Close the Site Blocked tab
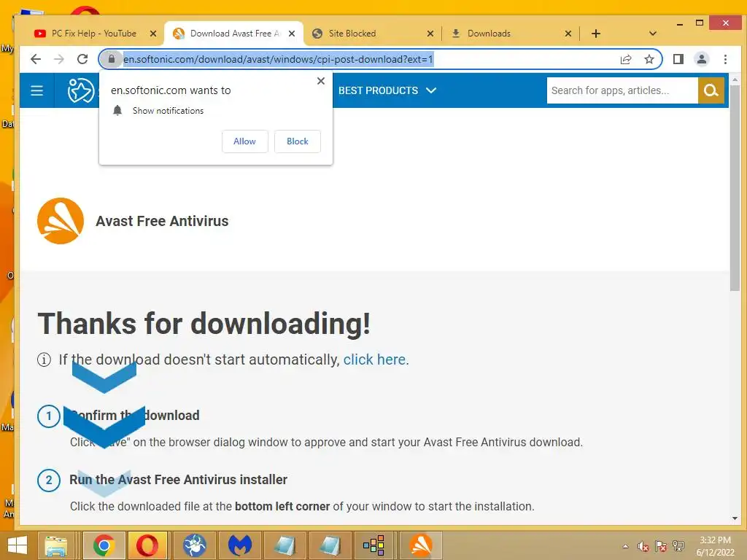 (430, 34)
